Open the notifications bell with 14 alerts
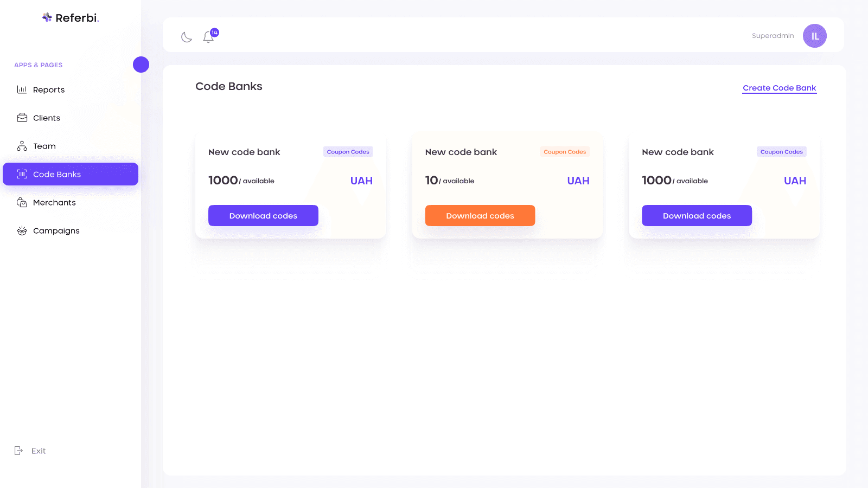The height and width of the screenshot is (488, 868). pyautogui.click(x=208, y=37)
